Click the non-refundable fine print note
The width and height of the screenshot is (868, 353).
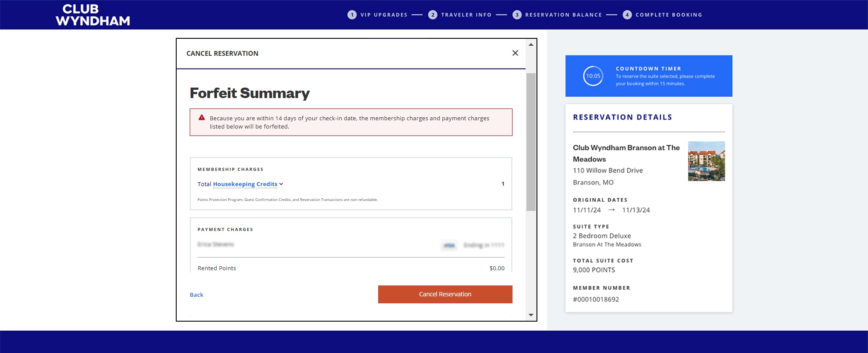287,200
